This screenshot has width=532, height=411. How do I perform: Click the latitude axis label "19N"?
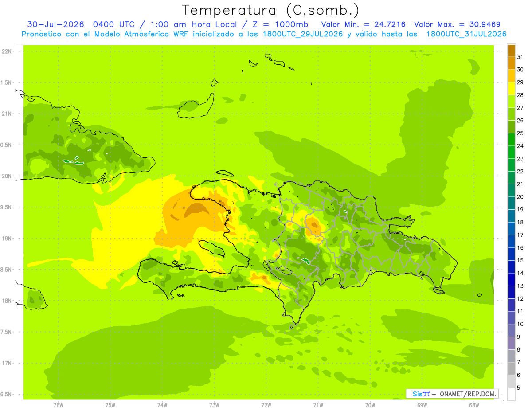click(x=7, y=239)
